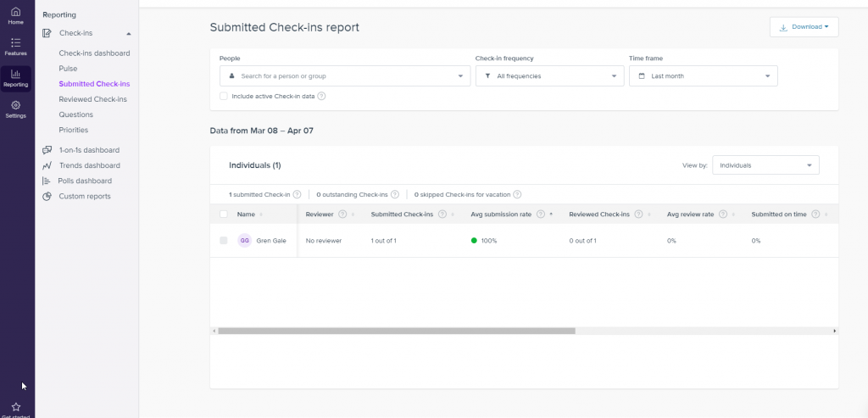Collapse the Check-ins sidebar section arrow
Viewport: 868px width, 418px height.
click(129, 34)
